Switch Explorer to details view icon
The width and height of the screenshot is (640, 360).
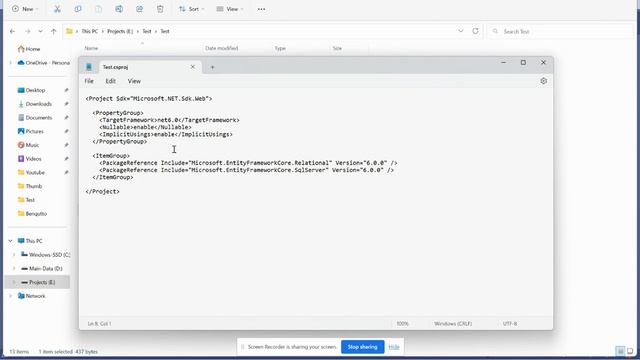[620, 351]
